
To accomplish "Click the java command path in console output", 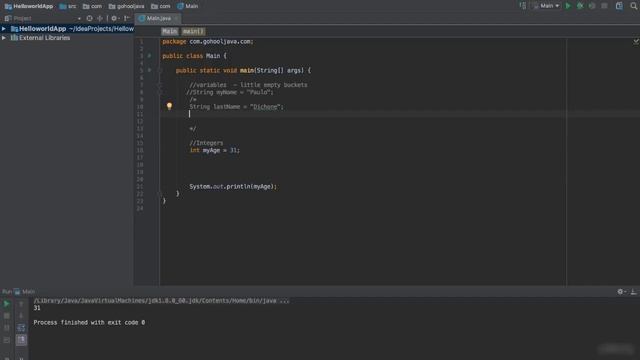I will 161,300.
